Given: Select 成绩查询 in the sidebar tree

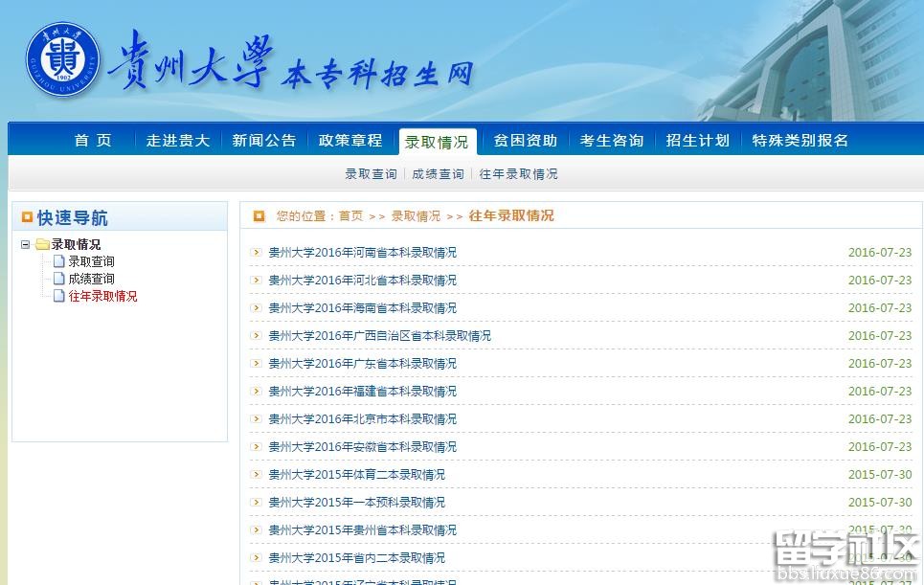Looking at the screenshot, I should 91,279.
